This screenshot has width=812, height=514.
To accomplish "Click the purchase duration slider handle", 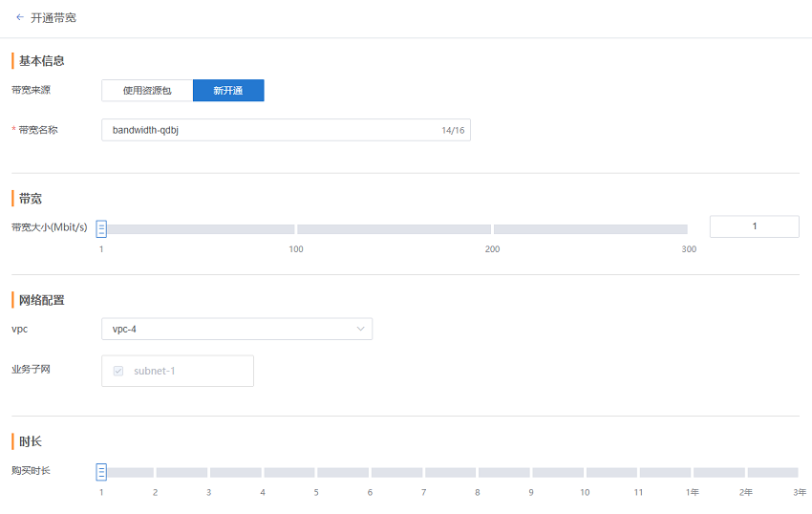I will point(101,472).
